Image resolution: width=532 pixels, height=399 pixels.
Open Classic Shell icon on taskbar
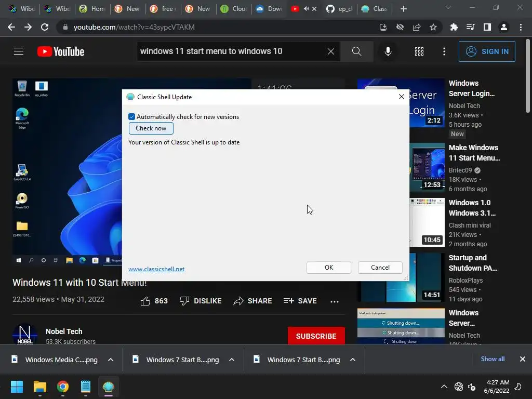point(109,387)
